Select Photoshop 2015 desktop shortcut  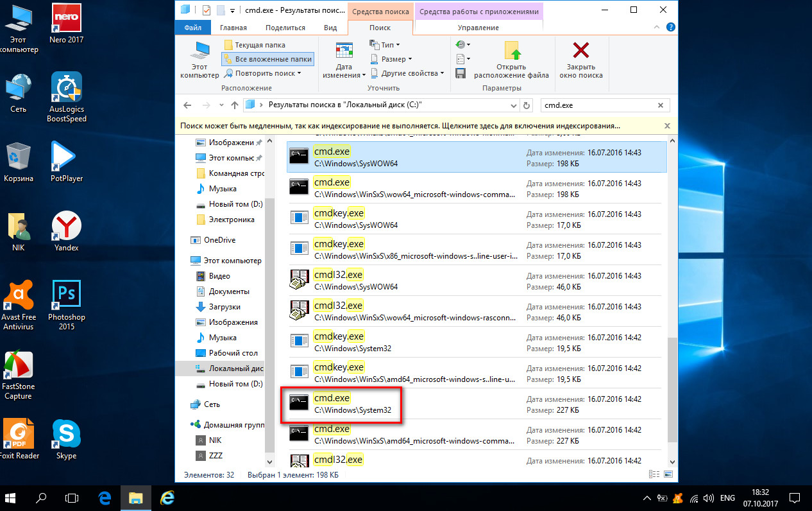click(x=67, y=304)
